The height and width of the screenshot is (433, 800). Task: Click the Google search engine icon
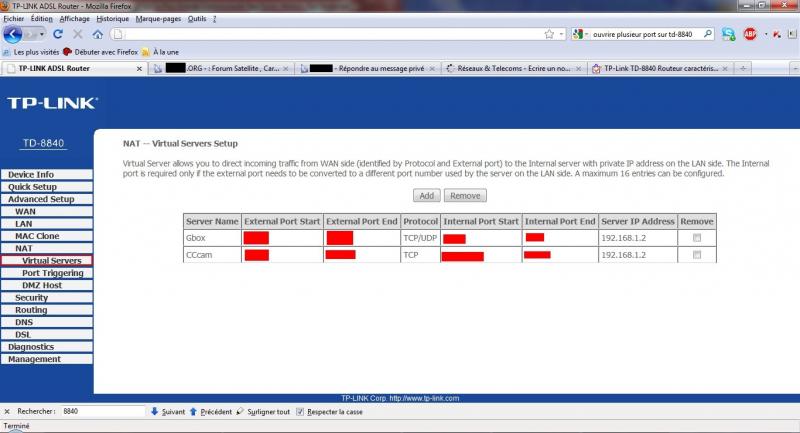pos(578,34)
